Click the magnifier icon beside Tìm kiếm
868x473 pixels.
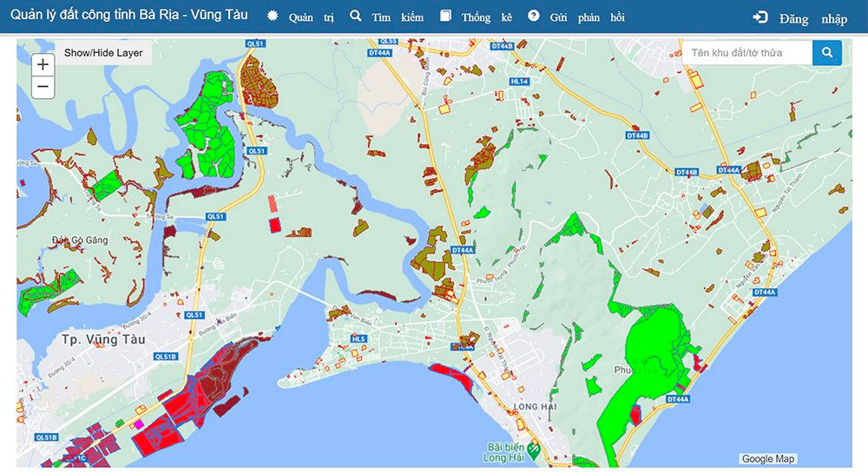(x=356, y=16)
